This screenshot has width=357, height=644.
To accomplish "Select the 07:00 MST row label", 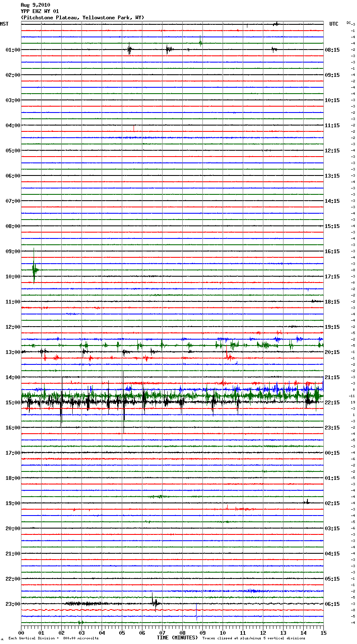I will pyautogui.click(x=13, y=201).
